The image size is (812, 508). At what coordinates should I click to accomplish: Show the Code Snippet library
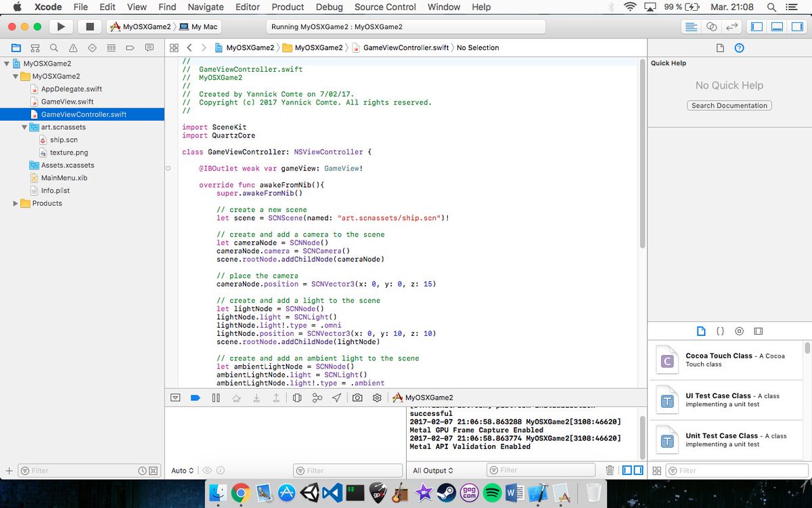pyautogui.click(x=720, y=331)
